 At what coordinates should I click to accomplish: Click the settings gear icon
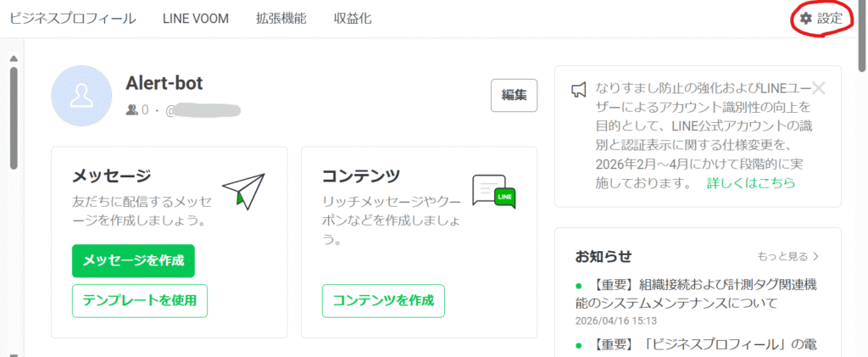click(x=806, y=19)
